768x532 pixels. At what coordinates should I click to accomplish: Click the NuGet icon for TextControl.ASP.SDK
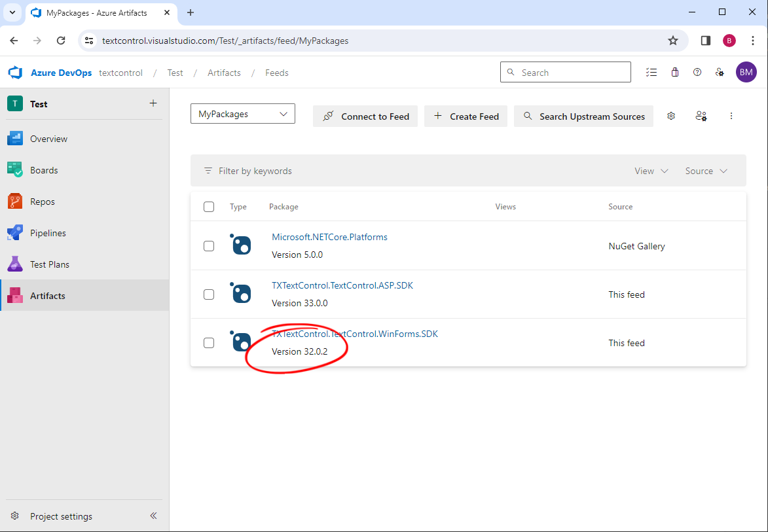240,293
